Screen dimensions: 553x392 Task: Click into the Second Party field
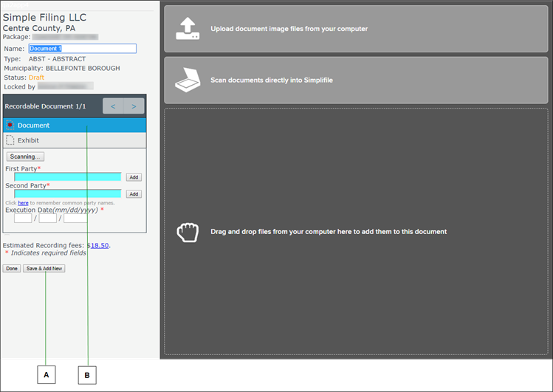[x=68, y=193]
